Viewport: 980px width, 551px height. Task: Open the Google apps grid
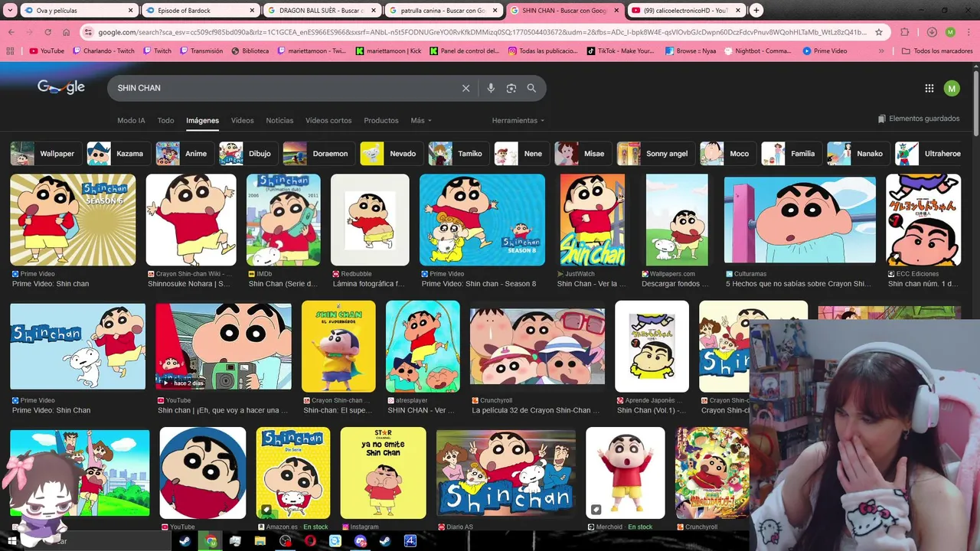929,88
